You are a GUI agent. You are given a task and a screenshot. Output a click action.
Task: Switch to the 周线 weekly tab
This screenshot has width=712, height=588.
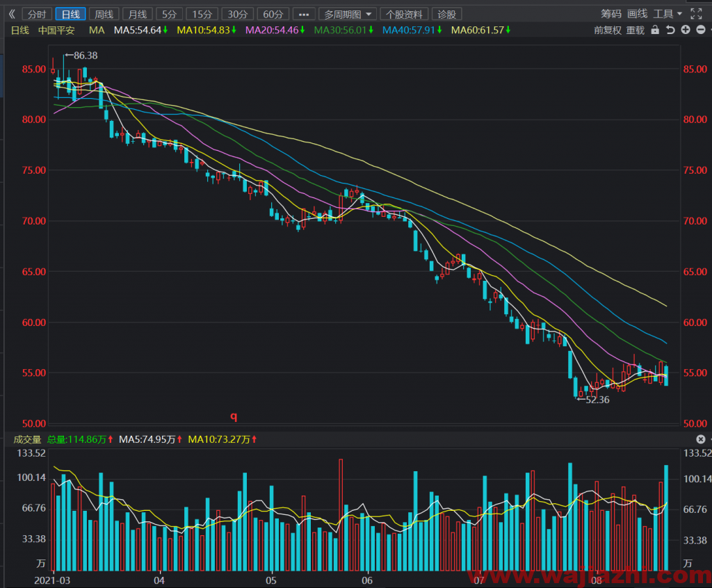[x=104, y=14]
